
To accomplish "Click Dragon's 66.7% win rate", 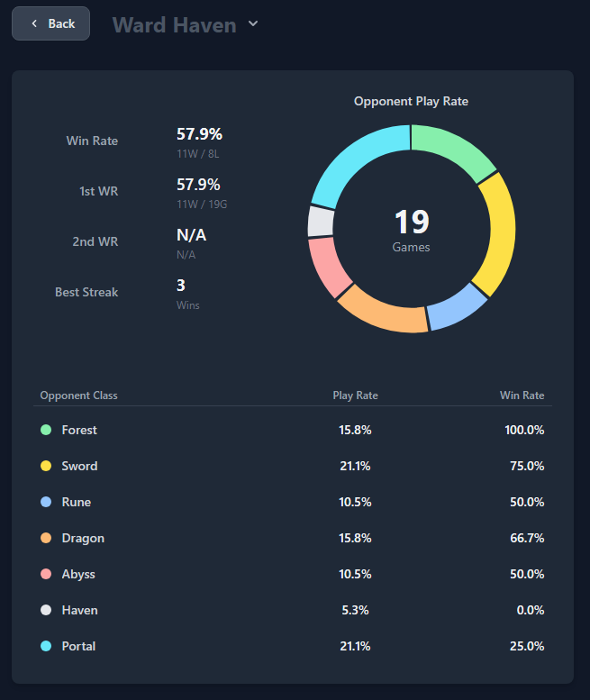I will pos(527,538).
